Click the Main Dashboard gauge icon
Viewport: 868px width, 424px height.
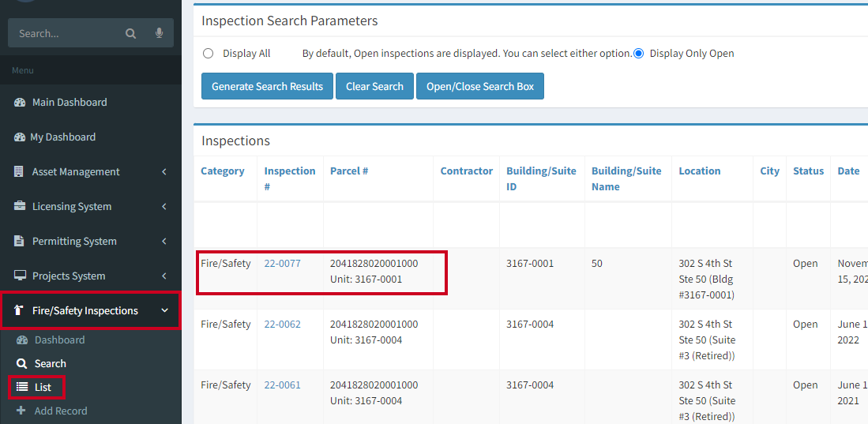[20, 103]
